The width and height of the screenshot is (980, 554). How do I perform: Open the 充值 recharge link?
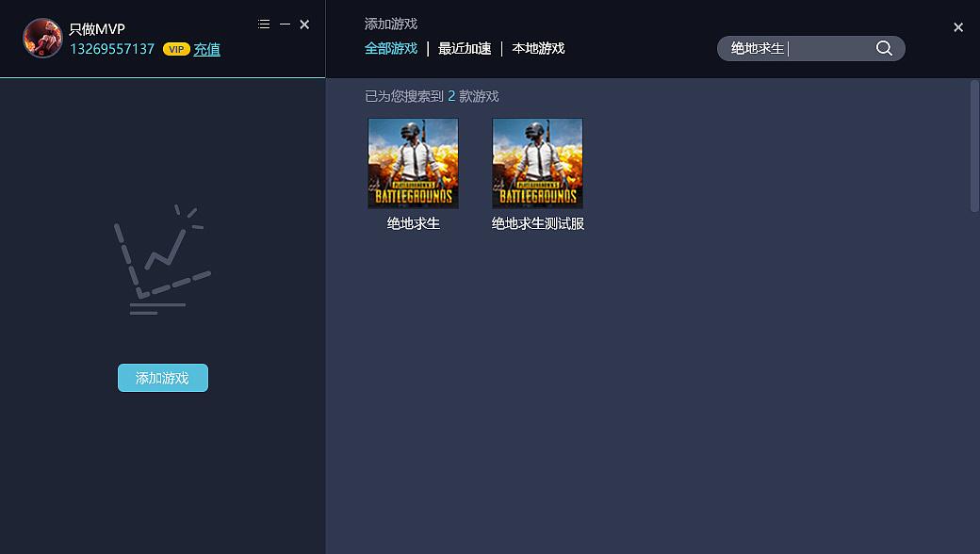pyautogui.click(x=207, y=49)
